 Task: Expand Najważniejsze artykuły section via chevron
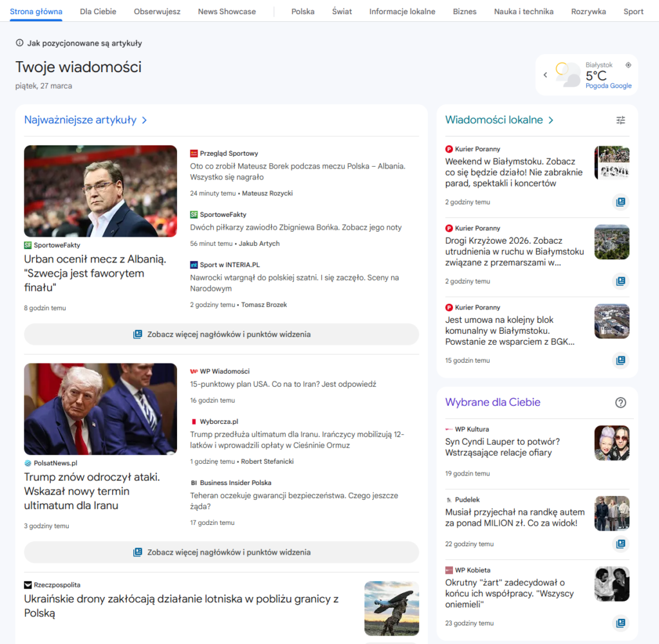point(145,120)
